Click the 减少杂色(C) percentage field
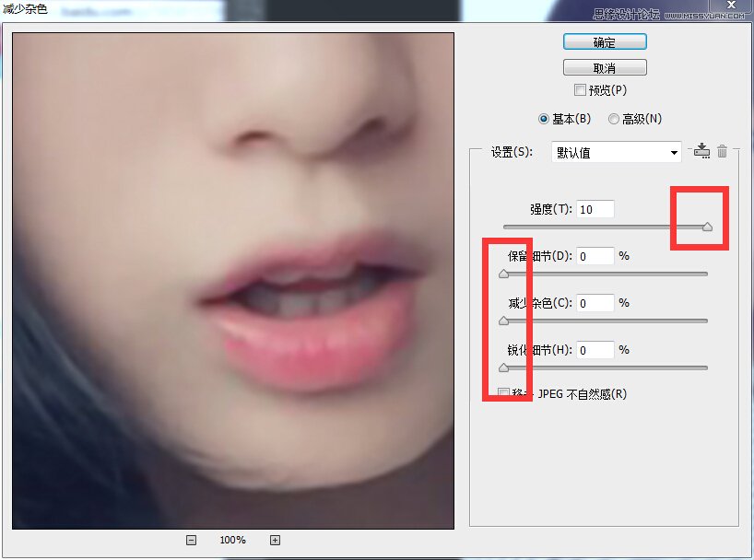The image size is (754, 560). (595, 303)
